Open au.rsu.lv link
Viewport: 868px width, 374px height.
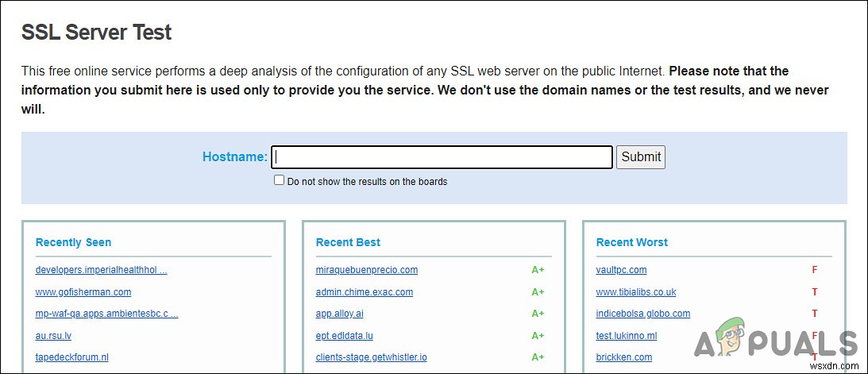53,335
